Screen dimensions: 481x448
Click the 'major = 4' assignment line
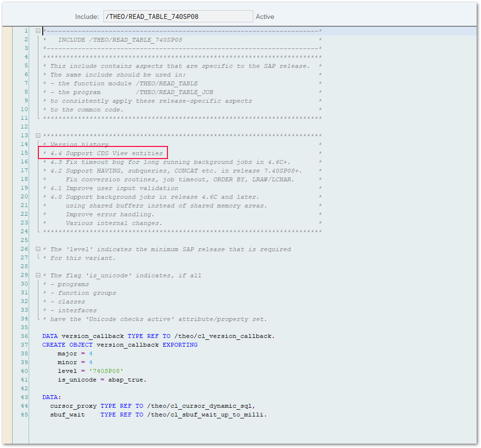pyautogui.click(x=75, y=353)
